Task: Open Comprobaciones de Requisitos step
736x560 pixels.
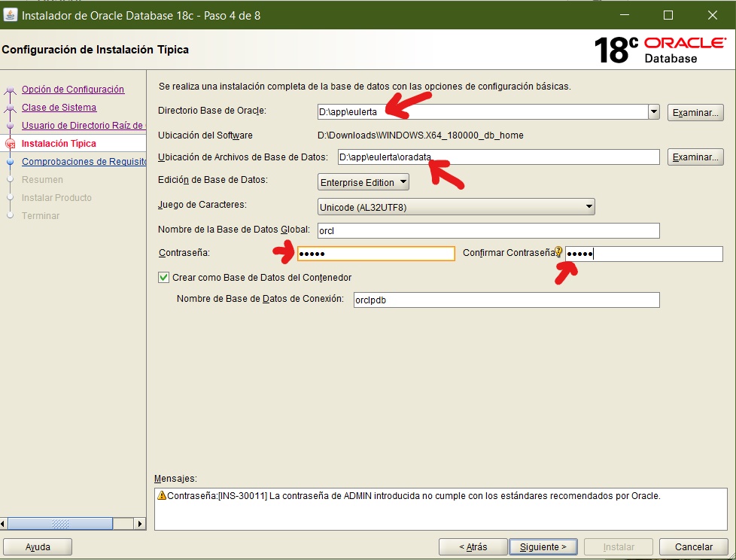Action: click(x=84, y=162)
